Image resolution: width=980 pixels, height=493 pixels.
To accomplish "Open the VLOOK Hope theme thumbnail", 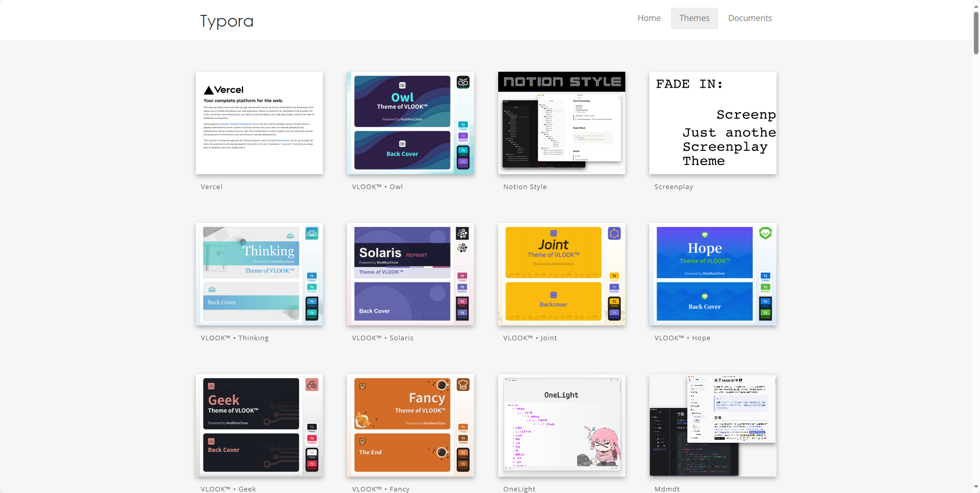I will (x=713, y=274).
